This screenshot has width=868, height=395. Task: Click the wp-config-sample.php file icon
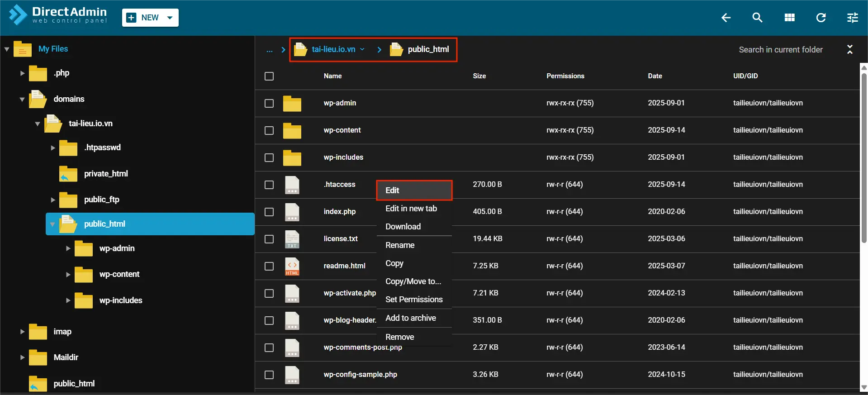coord(292,375)
